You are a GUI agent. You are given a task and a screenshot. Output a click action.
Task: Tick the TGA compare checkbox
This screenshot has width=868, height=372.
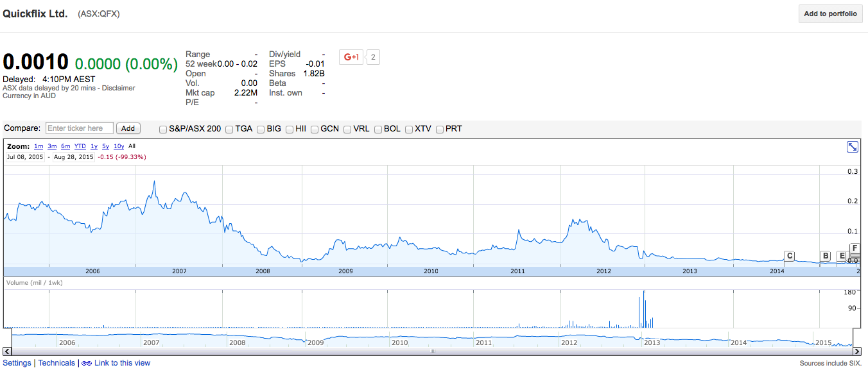pyautogui.click(x=230, y=129)
